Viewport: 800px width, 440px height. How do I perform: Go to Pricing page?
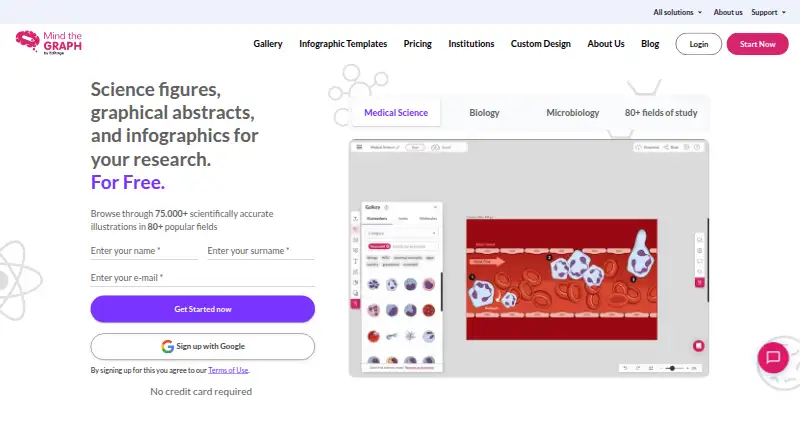click(x=417, y=44)
